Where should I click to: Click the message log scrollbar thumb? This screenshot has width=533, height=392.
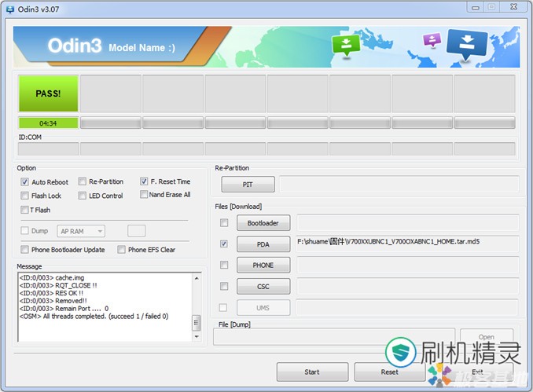click(x=197, y=323)
